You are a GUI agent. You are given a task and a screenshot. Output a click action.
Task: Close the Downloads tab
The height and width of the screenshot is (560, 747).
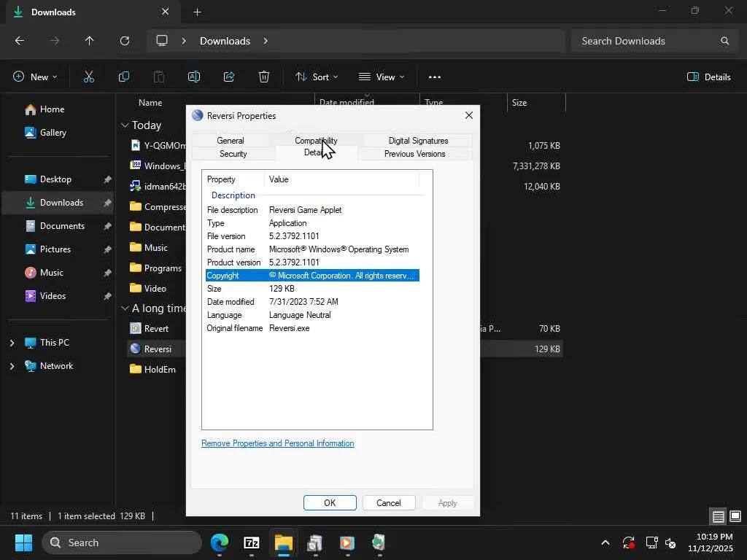pos(166,12)
